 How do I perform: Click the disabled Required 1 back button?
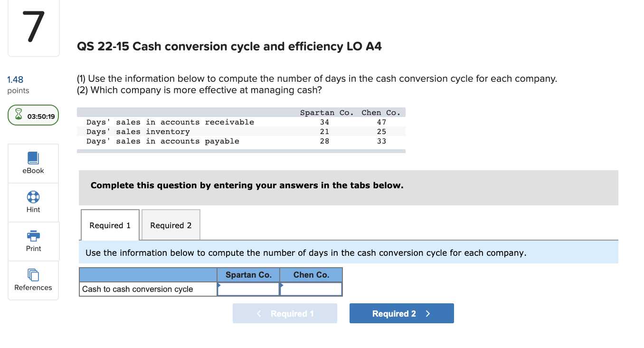284,313
